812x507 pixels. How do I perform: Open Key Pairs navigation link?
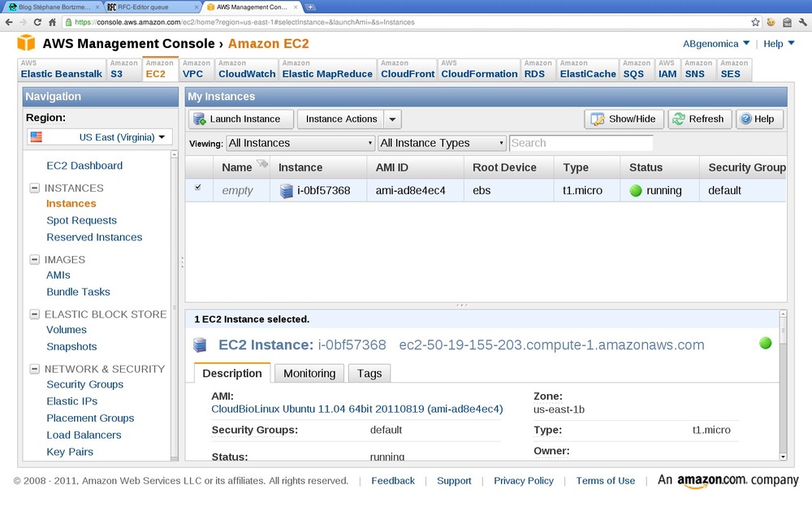(70, 452)
